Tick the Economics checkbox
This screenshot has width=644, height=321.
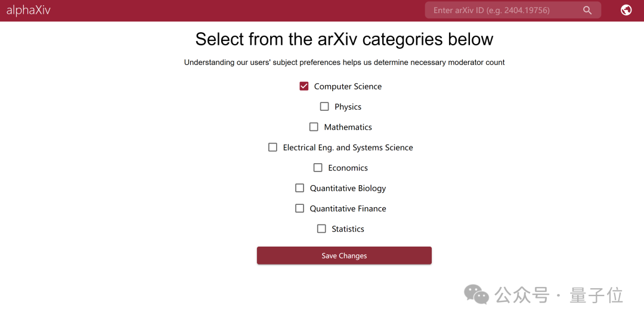(x=318, y=168)
